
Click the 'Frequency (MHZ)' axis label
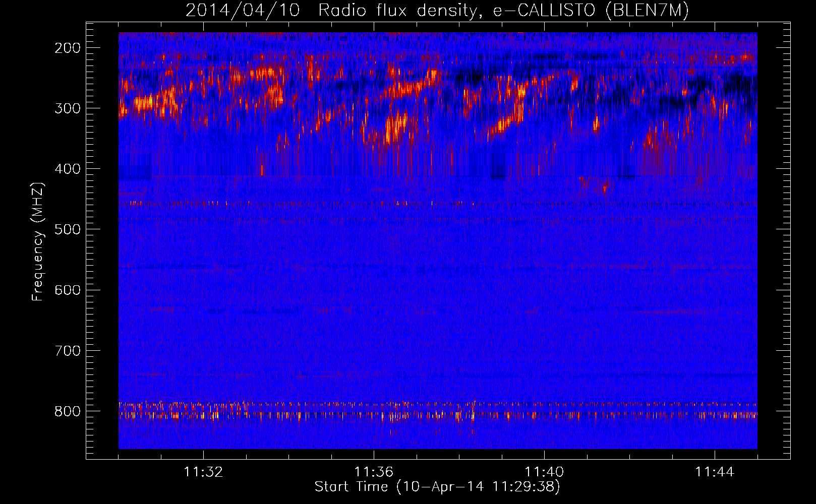38,241
